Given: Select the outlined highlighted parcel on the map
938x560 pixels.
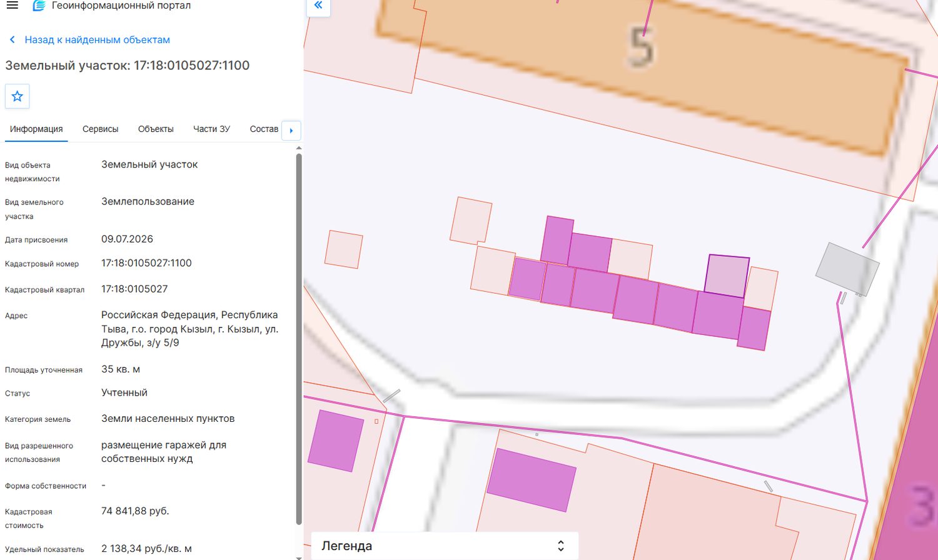Looking at the screenshot, I should tap(727, 276).
